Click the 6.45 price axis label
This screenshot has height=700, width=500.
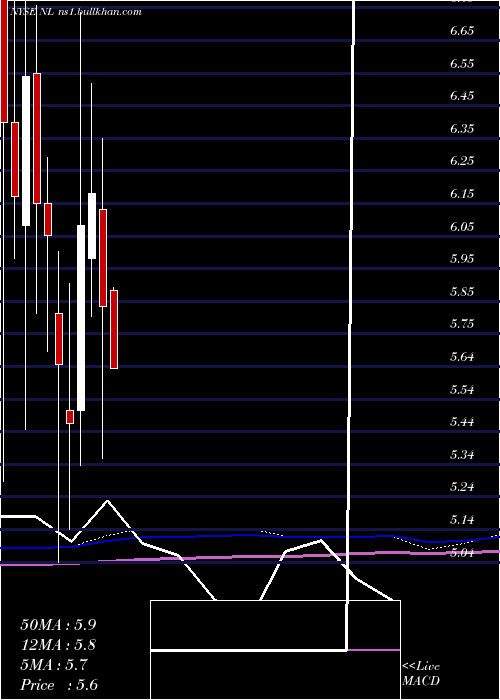tap(462, 96)
